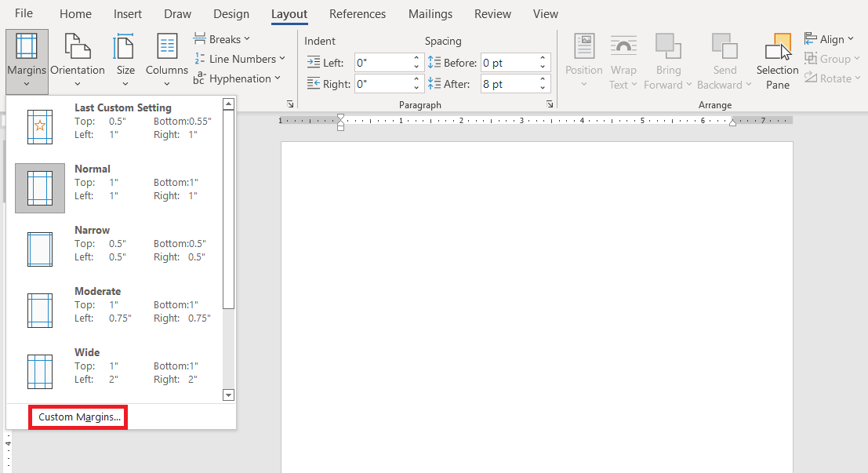Click the Layout tab
The width and height of the screenshot is (868, 473).
[x=289, y=14]
